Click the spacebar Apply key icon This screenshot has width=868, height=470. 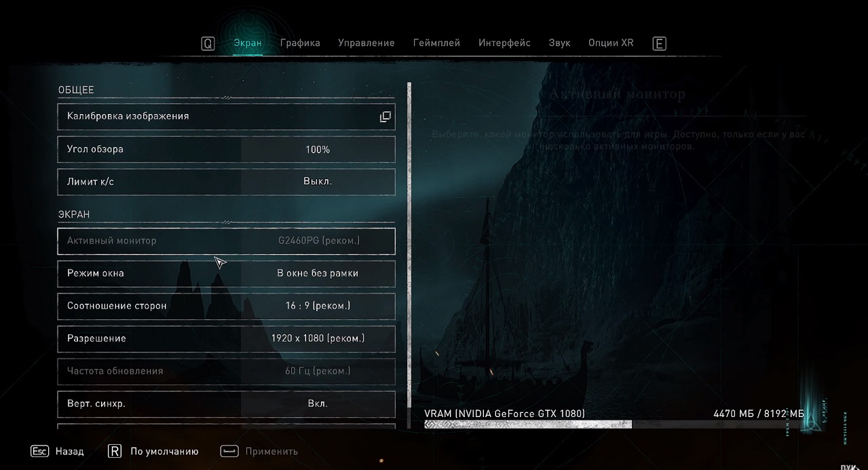click(x=229, y=452)
